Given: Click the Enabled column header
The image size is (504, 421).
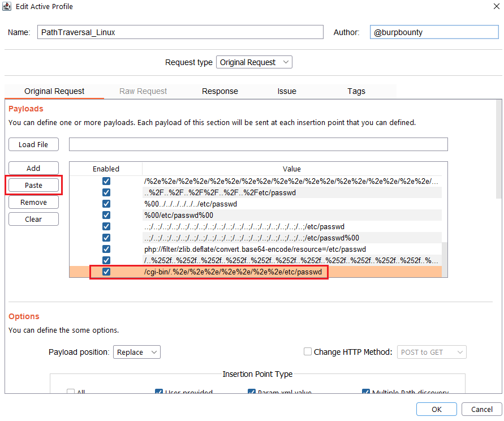Looking at the screenshot, I should (106, 169).
